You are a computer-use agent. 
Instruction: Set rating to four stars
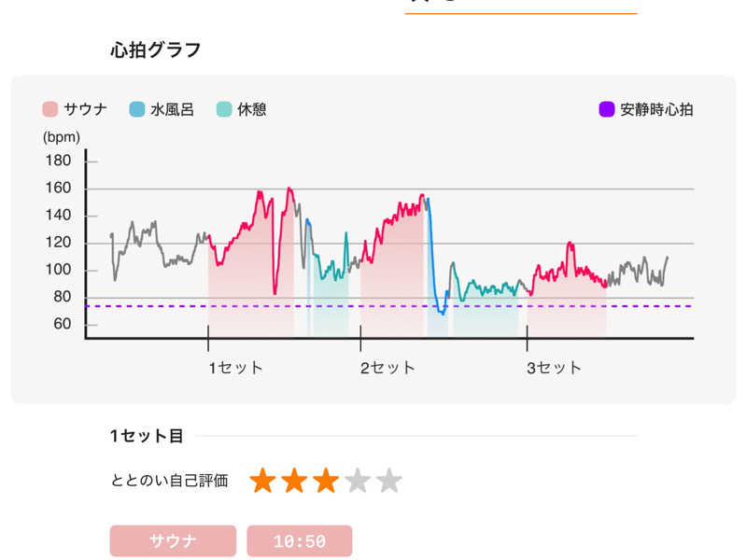358,482
